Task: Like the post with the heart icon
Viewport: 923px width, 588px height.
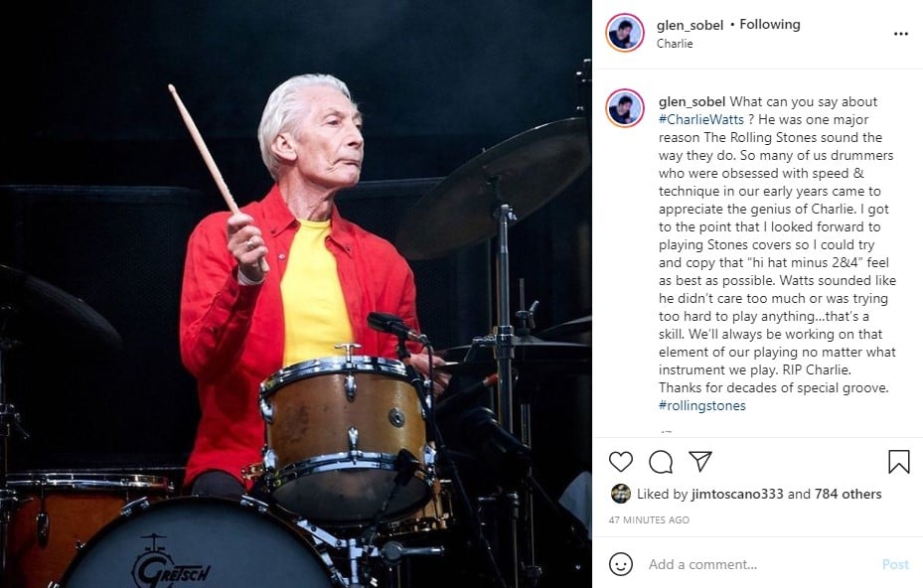Action: tap(620, 462)
